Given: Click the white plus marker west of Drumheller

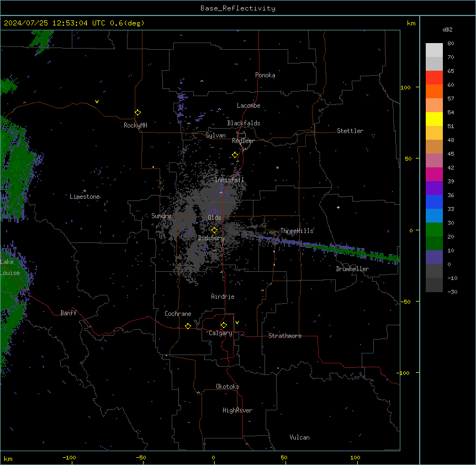Looking at the screenshot, I should [338, 207].
